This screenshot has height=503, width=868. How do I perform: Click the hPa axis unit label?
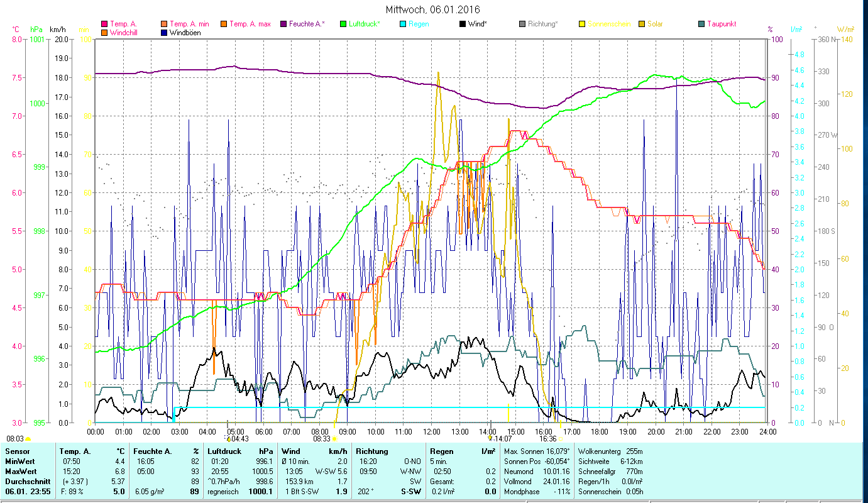click(36, 29)
